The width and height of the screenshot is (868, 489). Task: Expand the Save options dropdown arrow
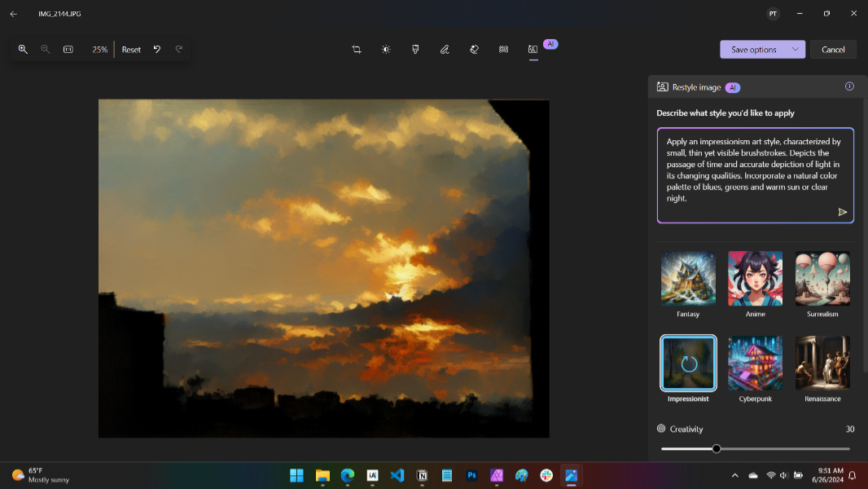[x=795, y=50]
